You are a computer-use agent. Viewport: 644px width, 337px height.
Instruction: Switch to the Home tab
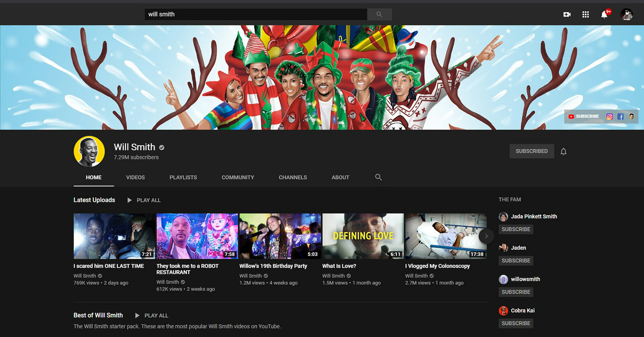[x=94, y=177]
